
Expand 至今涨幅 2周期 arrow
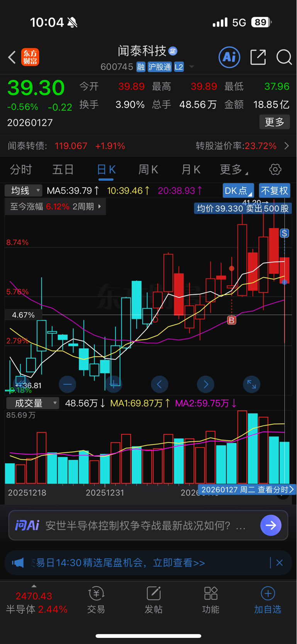[x=100, y=206]
